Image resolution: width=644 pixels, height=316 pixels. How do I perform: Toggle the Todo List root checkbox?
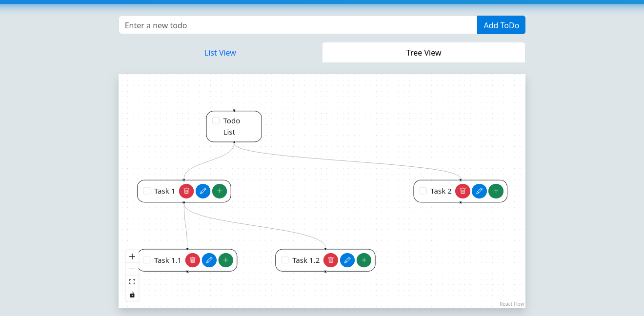[x=216, y=120]
